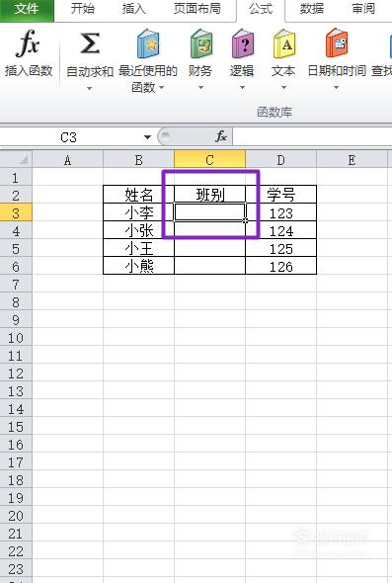Select column C header

pyautogui.click(x=209, y=159)
